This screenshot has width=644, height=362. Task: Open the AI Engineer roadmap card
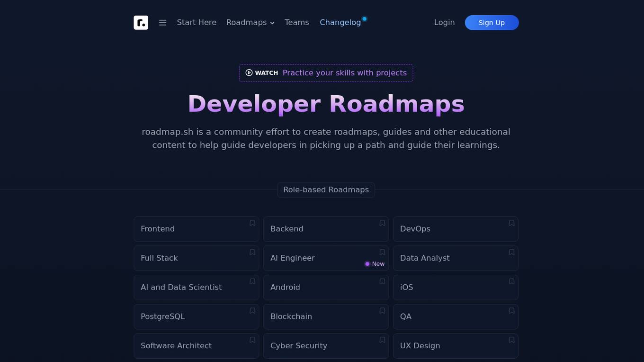(x=326, y=258)
